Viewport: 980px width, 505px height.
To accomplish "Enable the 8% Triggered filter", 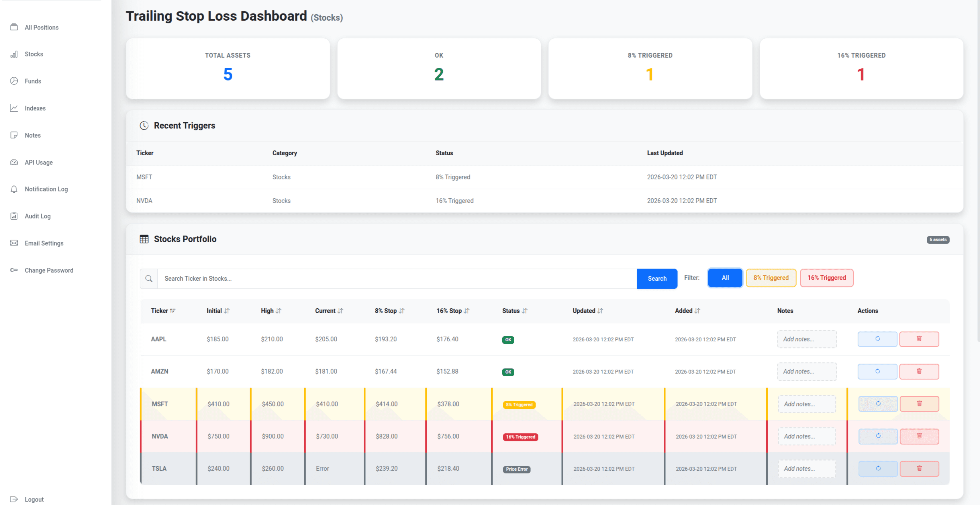I will click(771, 278).
